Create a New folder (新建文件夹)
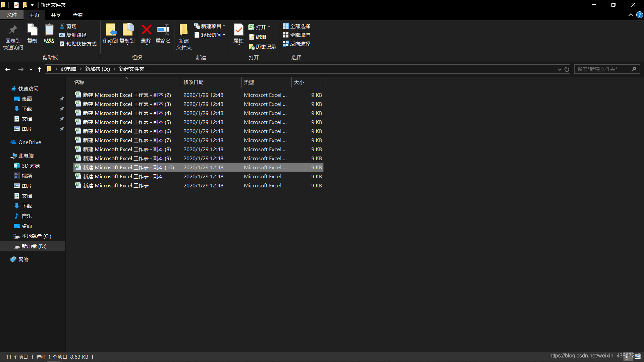 (x=184, y=37)
